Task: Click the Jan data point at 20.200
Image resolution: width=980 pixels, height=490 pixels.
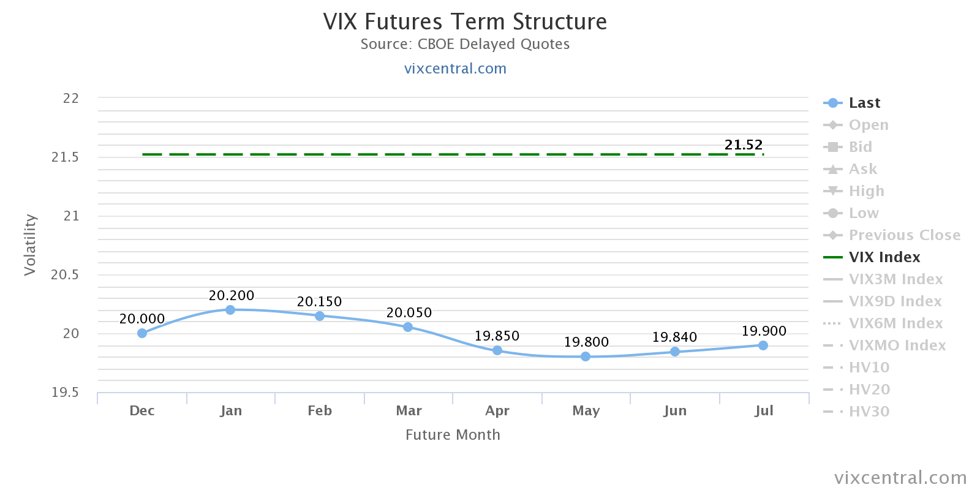Action: (230, 310)
